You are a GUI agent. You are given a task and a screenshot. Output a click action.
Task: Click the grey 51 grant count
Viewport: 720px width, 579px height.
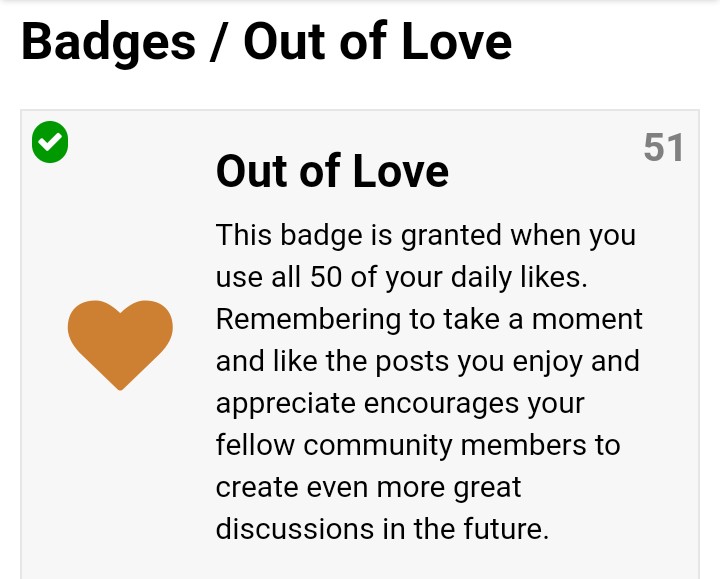[664, 147]
